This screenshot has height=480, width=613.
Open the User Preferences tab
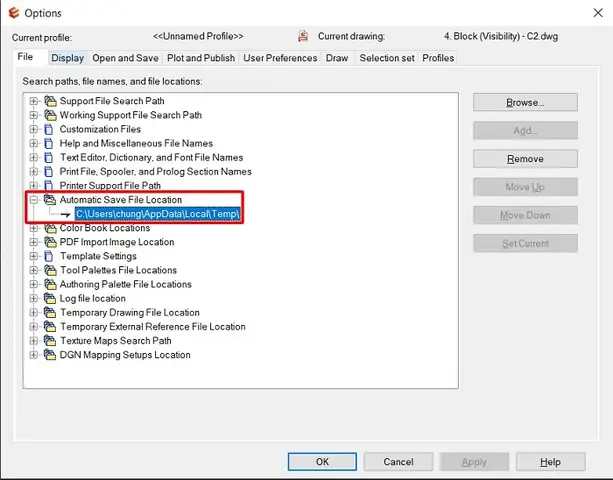[280, 58]
